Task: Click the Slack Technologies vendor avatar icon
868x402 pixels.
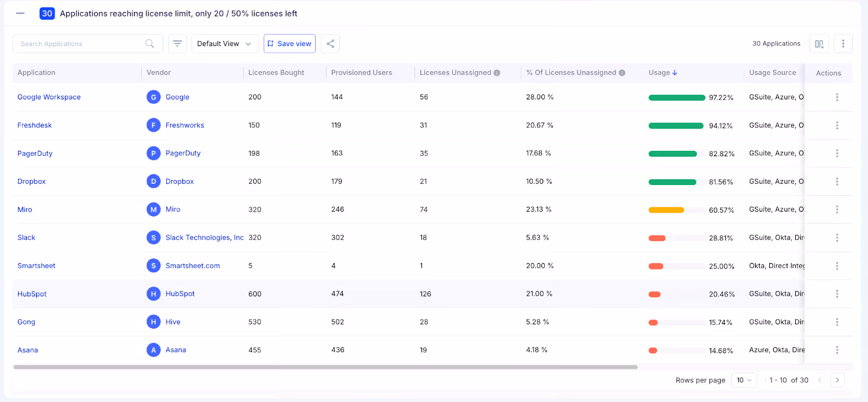Action: click(x=154, y=238)
